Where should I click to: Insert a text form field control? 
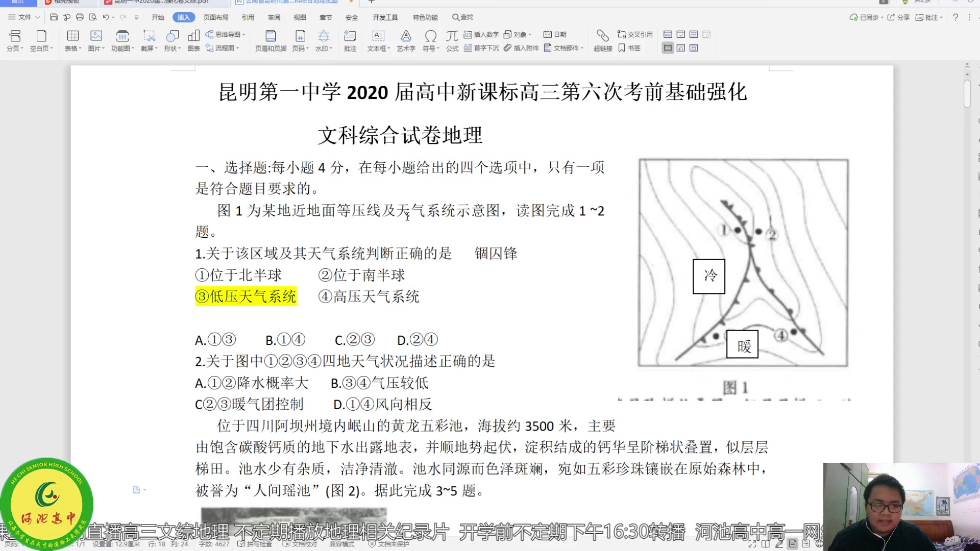(x=668, y=35)
